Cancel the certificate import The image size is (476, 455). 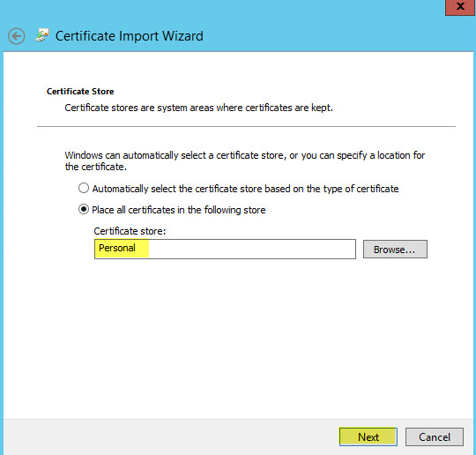click(435, 437)
